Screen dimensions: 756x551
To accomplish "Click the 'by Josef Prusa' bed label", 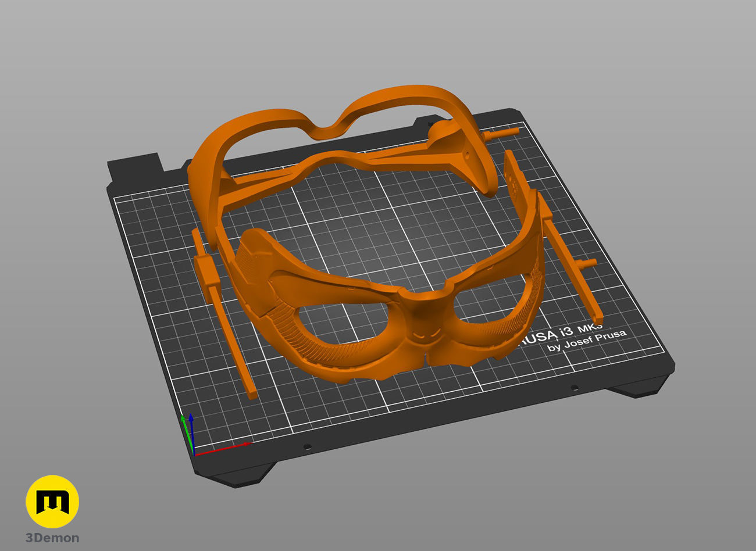I will (587, 340).
